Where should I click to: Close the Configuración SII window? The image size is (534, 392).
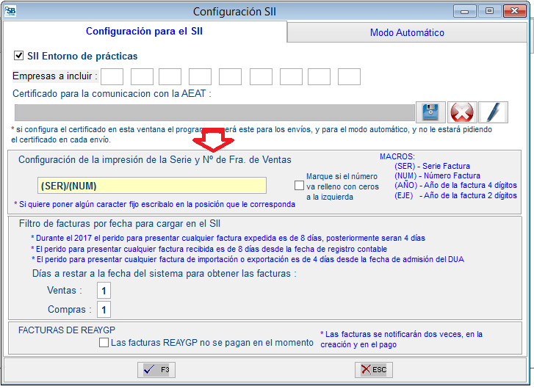[x=514, y=11]
